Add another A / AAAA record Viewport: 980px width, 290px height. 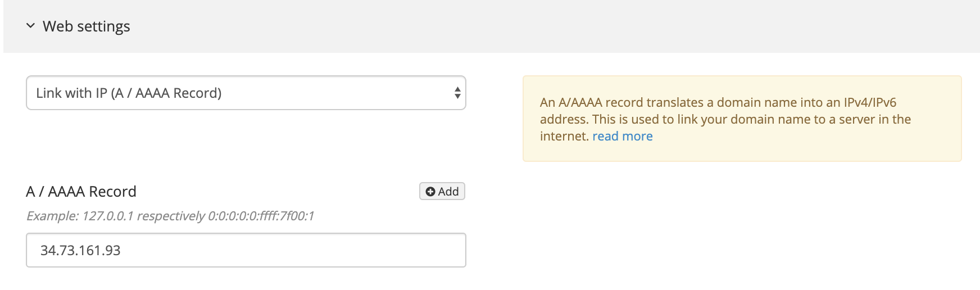click(x=442, y=192)
